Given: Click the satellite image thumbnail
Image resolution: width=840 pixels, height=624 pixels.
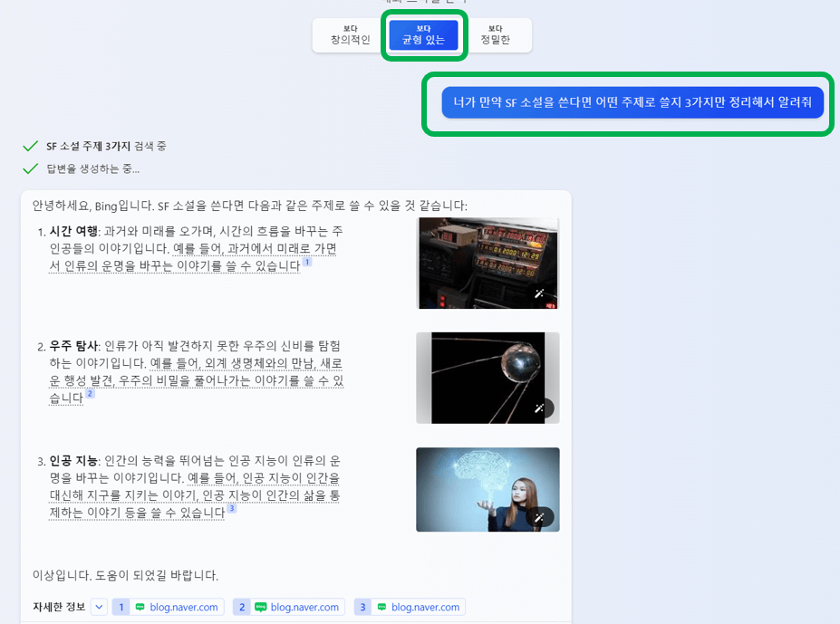Looking at the screenshot, I should pyautogui.click(x=488, y=378).
